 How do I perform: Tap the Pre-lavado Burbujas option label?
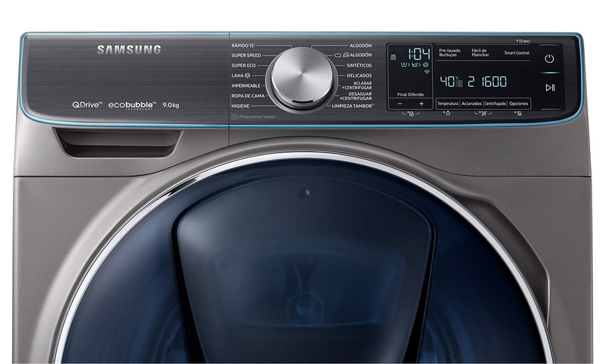click(x=450, y=53)
